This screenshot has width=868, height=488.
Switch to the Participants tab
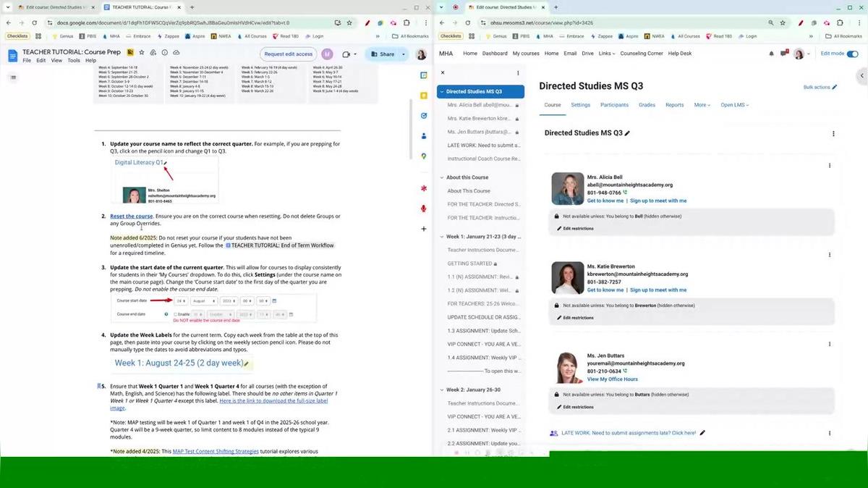[614, 105]
